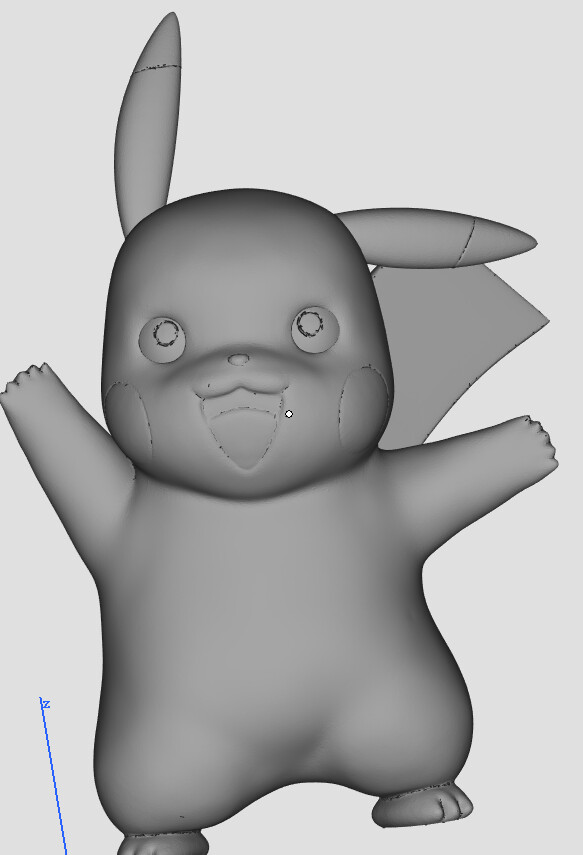Click the raised hand on the left side
This screenshot has height=855, width=583.
(x=28, y=382)
